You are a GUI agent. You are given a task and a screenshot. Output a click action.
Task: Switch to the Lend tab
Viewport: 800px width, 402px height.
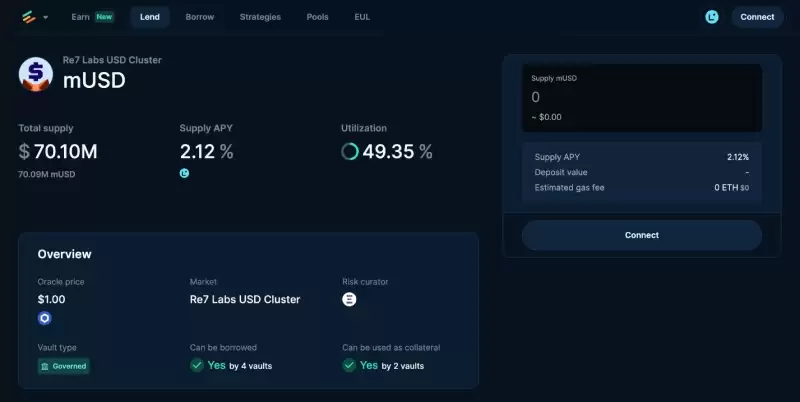coord(149,17)
